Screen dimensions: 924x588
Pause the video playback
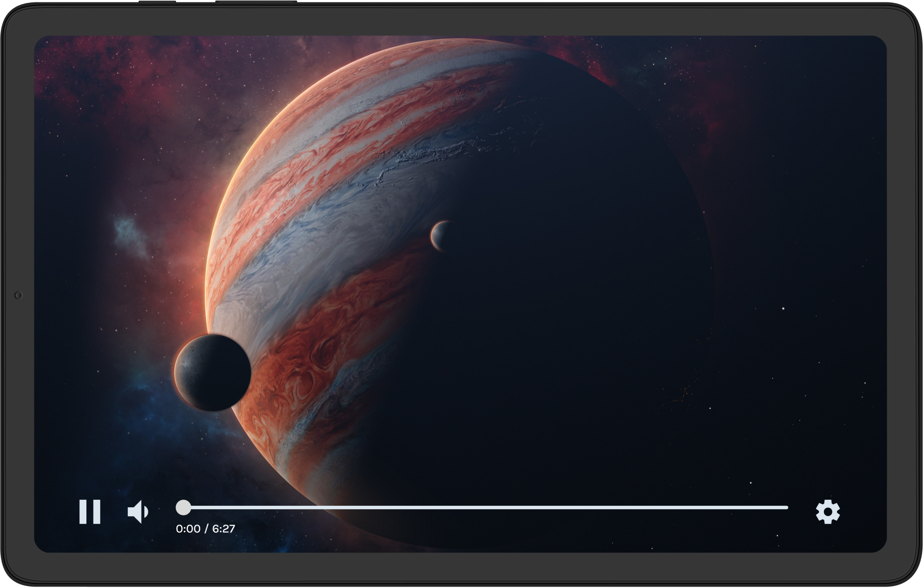(x=90, y=512)
